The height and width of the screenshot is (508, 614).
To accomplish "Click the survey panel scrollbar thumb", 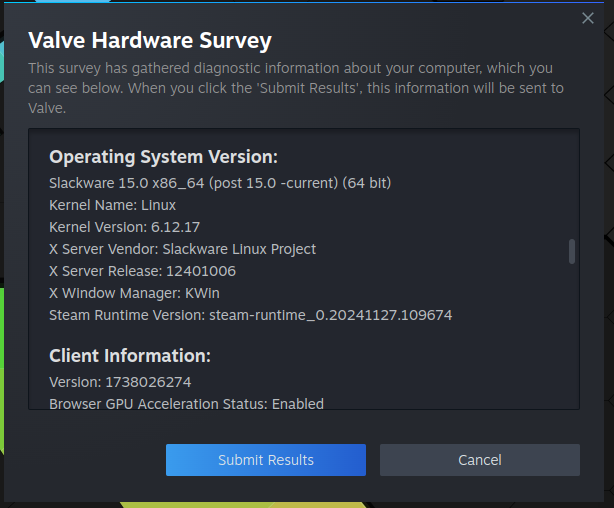I will pos(572,251).
